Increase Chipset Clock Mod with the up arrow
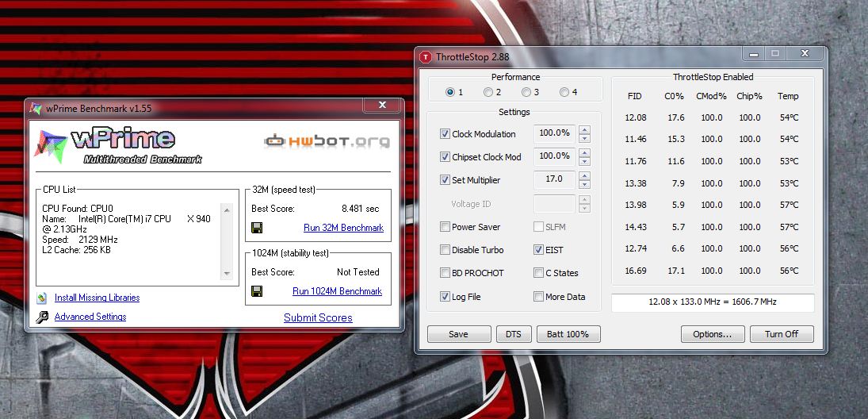Viewport: 868px width, 419px height. pyautogui.click(x=584, y=152)
